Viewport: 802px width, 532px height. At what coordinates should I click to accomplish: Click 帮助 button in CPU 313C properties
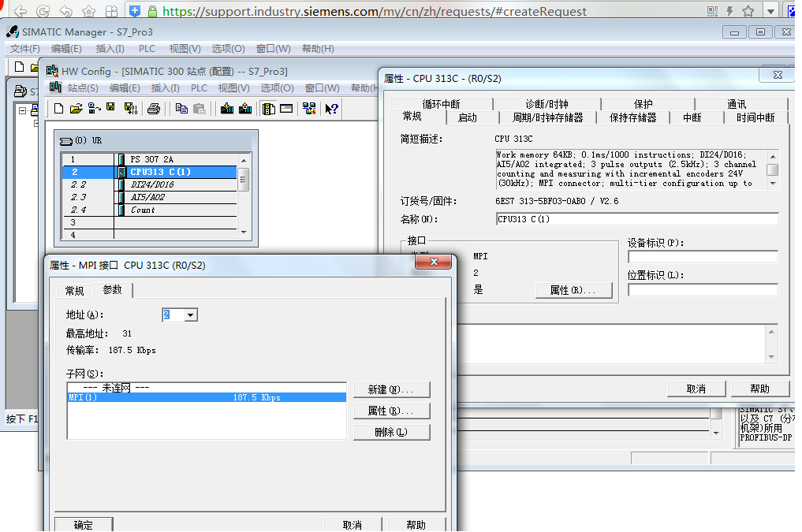[759, 389]
